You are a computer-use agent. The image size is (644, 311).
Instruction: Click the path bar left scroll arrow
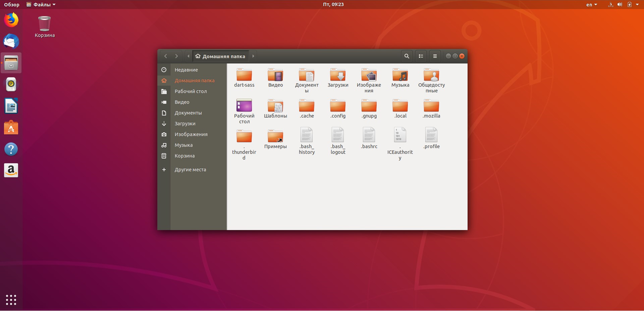point(188,56)
